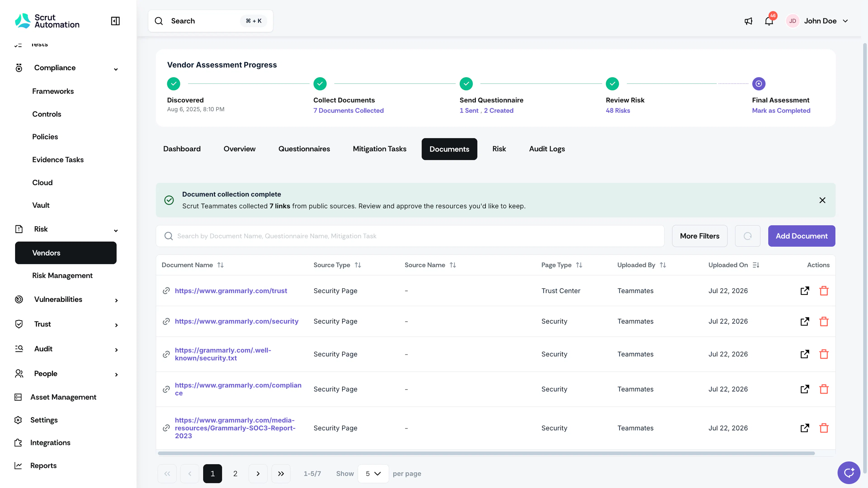This screenshot has width=868, height=488.
Task: Delete the grammarly.com/trust document
Action: click(x=824, y=291)
